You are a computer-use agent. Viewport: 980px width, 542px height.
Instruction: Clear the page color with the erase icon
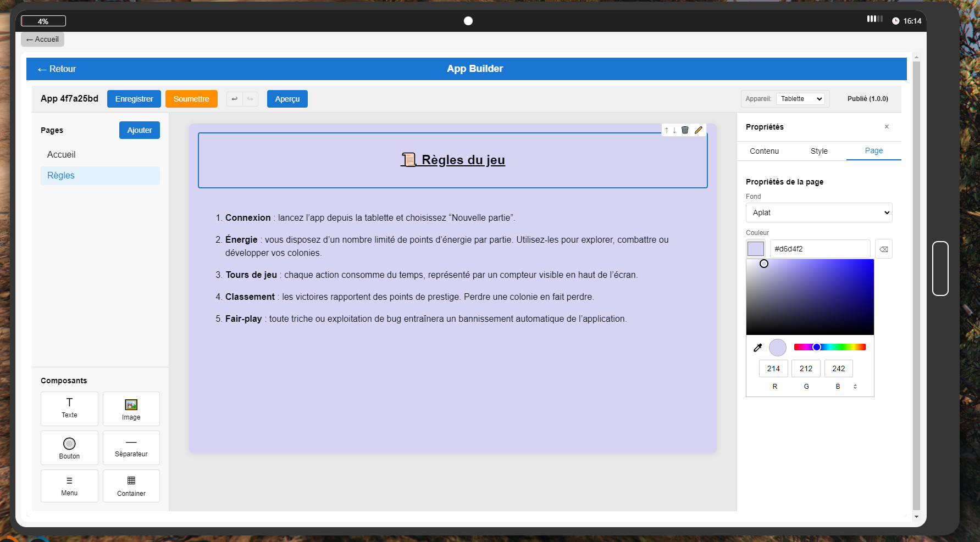pos(884,248)
